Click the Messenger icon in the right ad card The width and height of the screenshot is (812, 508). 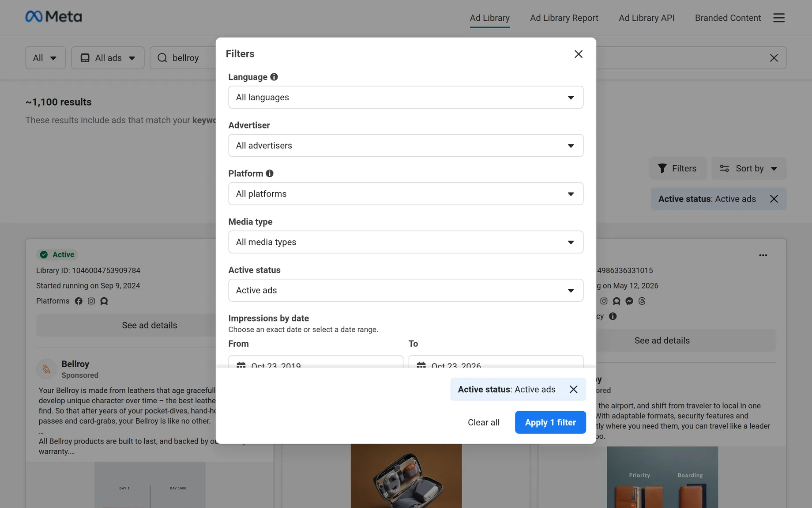pos(629,301)
